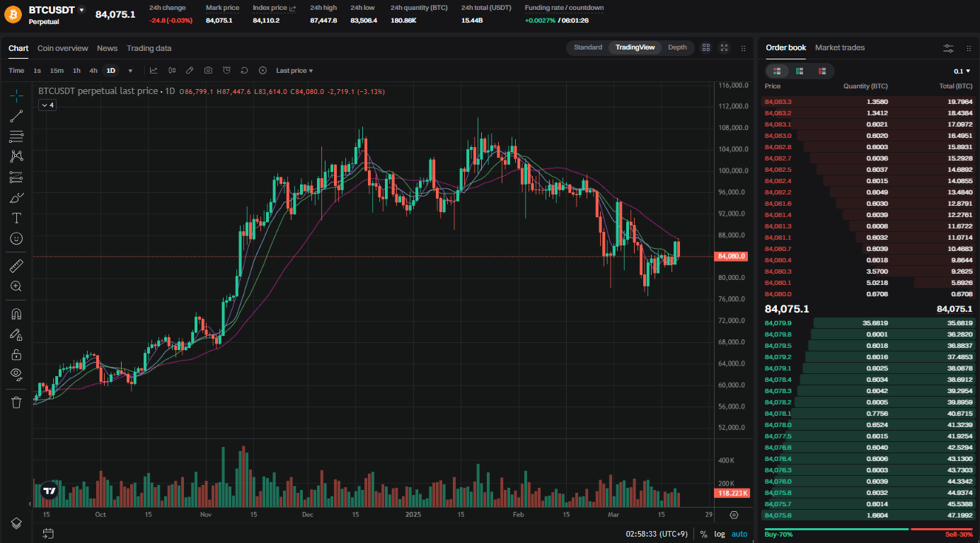Activate the zoom in tool
The width and height of the screenshot is (980, 543).
coord(16,286)
